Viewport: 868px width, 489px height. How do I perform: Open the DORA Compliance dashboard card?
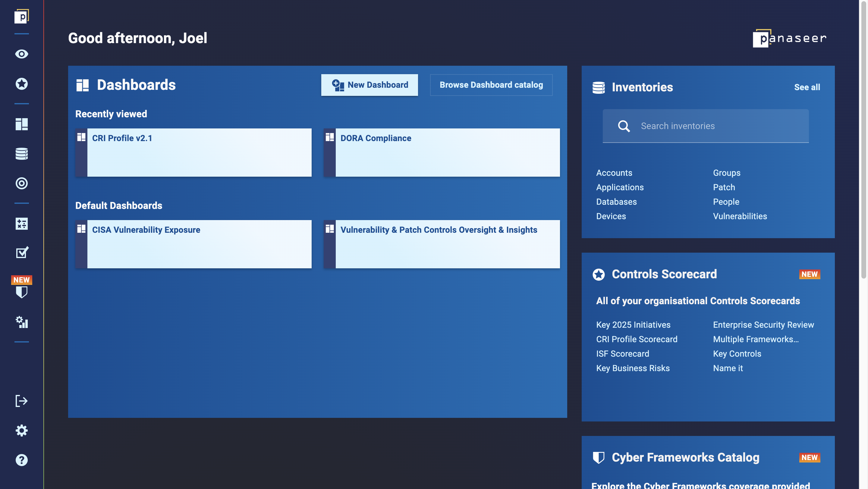pos(442,152)
